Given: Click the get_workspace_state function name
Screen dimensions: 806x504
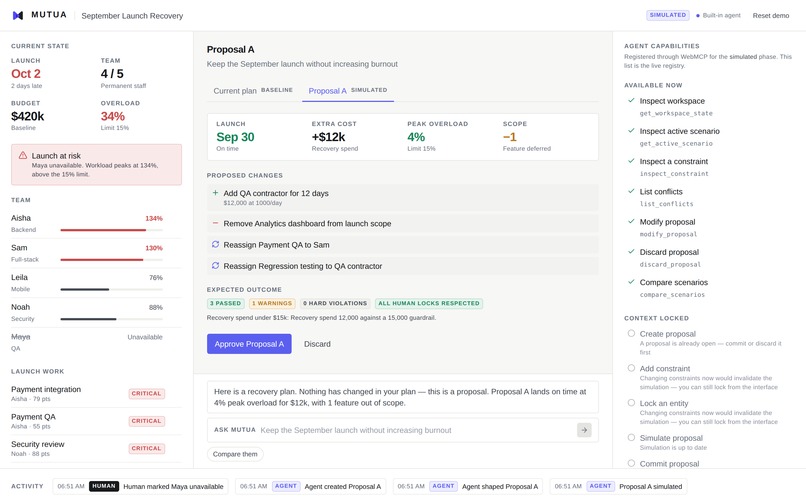Looking at the screenshot, I should click(676, 113).
